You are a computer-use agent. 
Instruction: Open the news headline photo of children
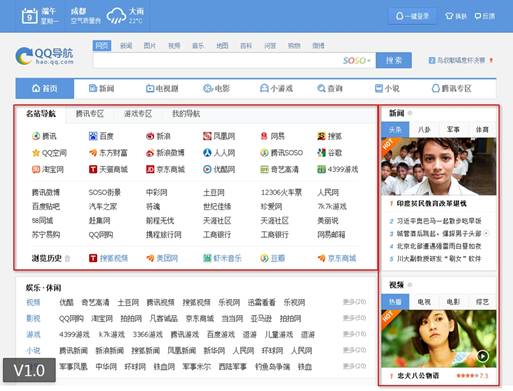click(439, 166)
